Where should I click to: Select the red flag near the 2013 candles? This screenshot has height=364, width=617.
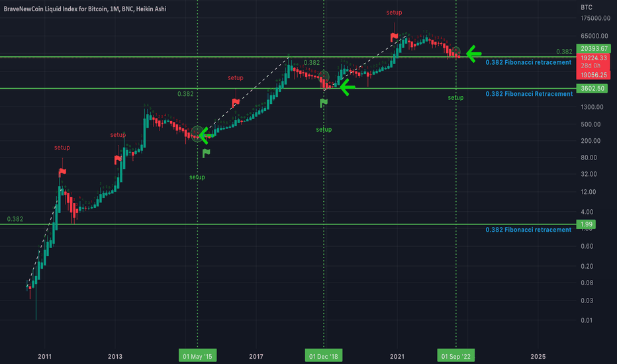[118, 159]
